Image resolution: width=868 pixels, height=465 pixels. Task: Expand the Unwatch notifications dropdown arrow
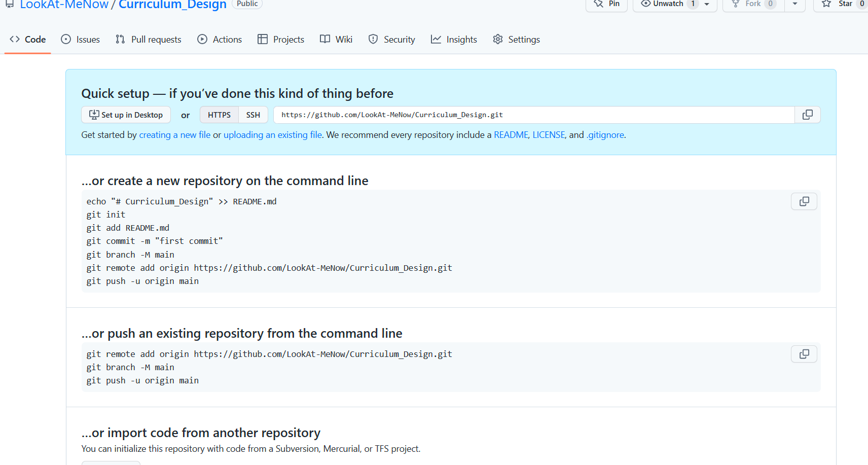pos(707,4)
